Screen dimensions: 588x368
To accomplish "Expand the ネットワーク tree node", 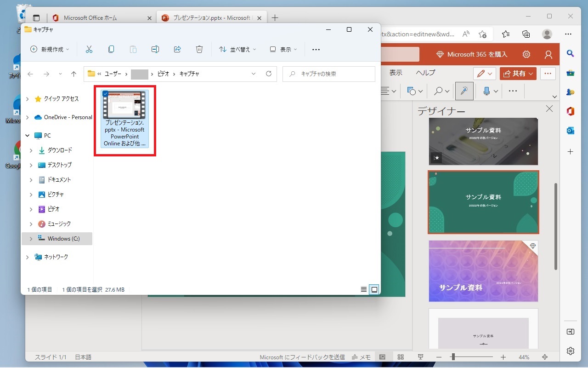I will [x=28, y=257].
